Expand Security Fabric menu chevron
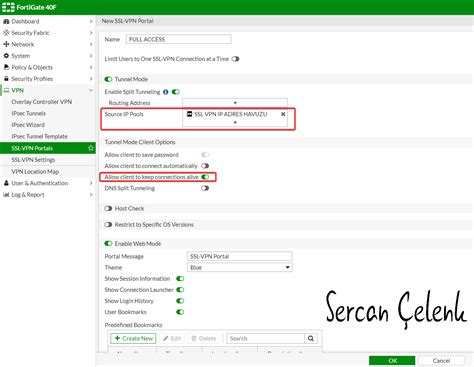Image resolution: width=474 pixels, height=367 pixels. (91, 33)
